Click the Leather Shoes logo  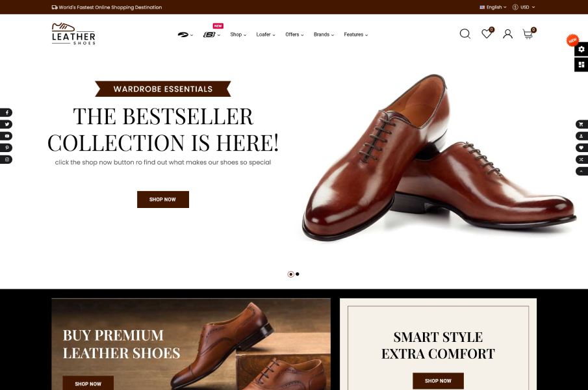tap(73, 34)
